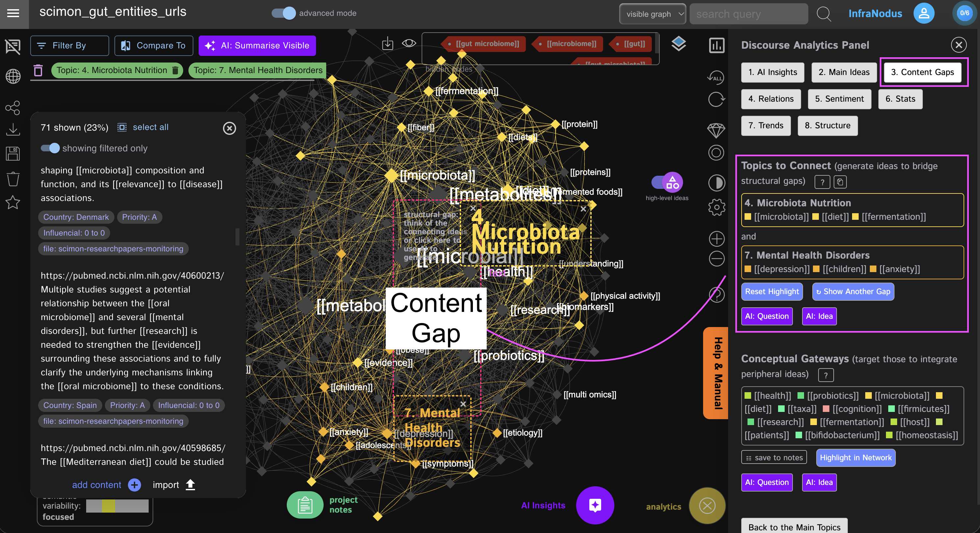Close the Discourse Analytics Panel
Screen dimensions: 980x533
[959, 45]
